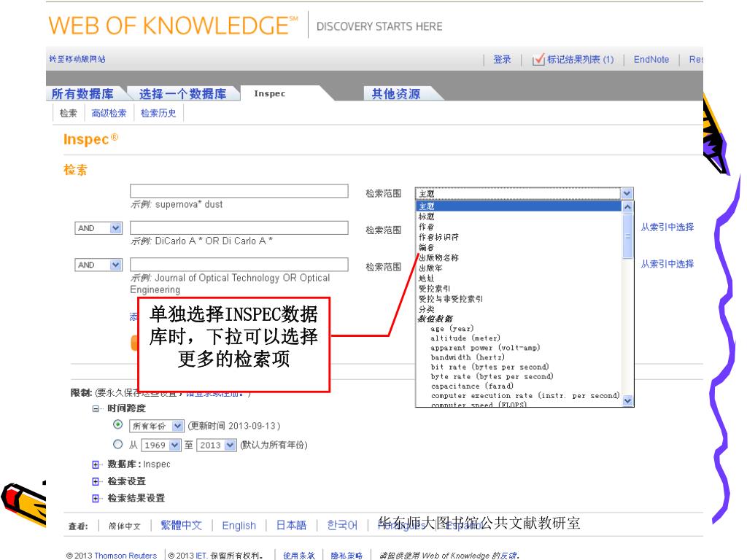
Task: Open the 其他资源 tab
Action: (x=396, y=94)
